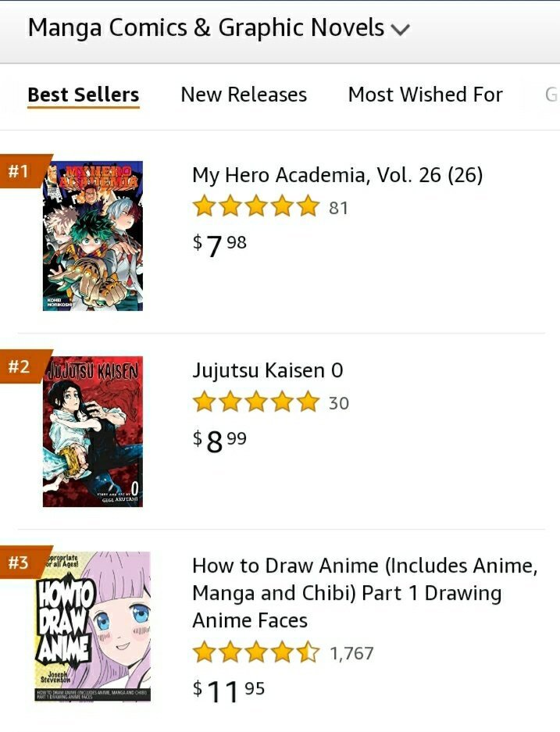Screen dimensions: 560x732
Task: Open the 81 reviews count
Action: pyautogui.click(x=339, y=209)
